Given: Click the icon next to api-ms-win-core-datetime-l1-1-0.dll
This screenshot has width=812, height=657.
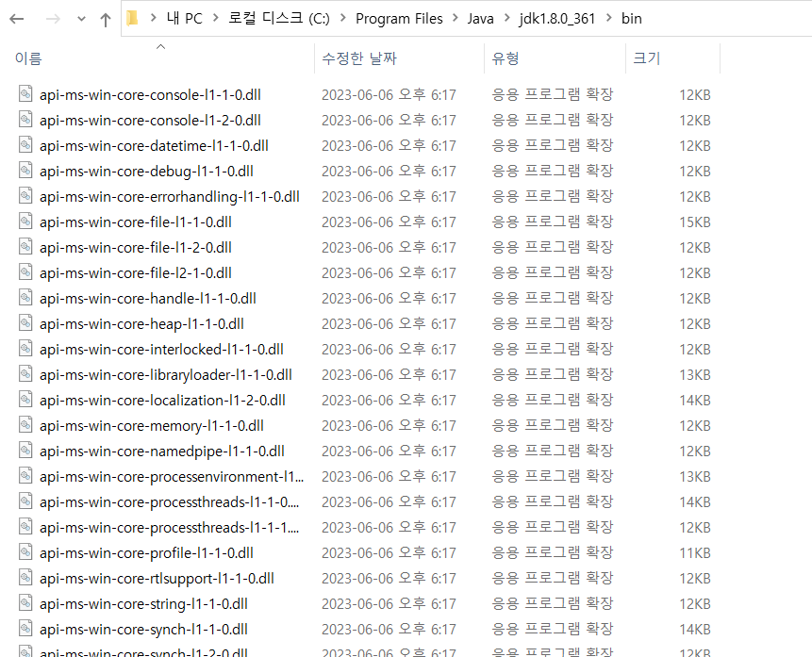Looking at the screenshot, I should [x=25, y=145].
